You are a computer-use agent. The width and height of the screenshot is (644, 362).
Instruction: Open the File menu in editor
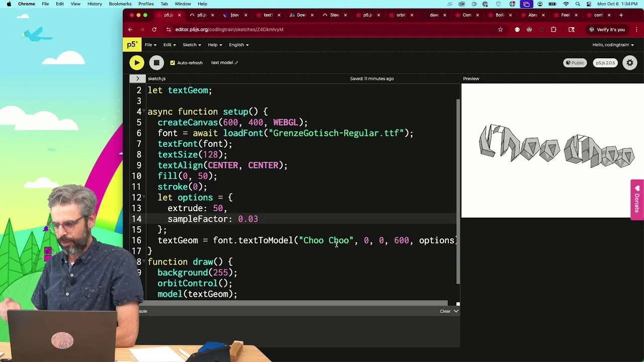[150, 45]
